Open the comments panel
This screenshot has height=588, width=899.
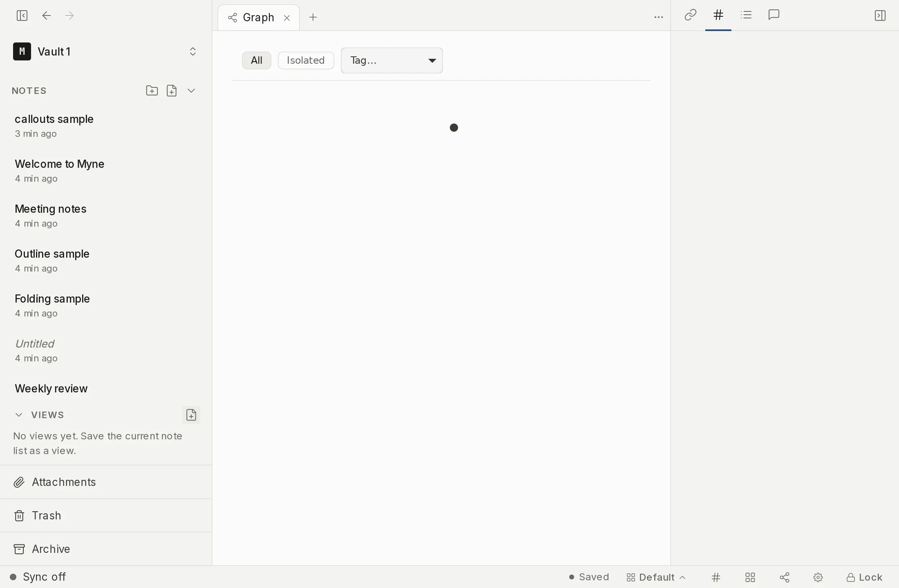[x=774, y=15]
